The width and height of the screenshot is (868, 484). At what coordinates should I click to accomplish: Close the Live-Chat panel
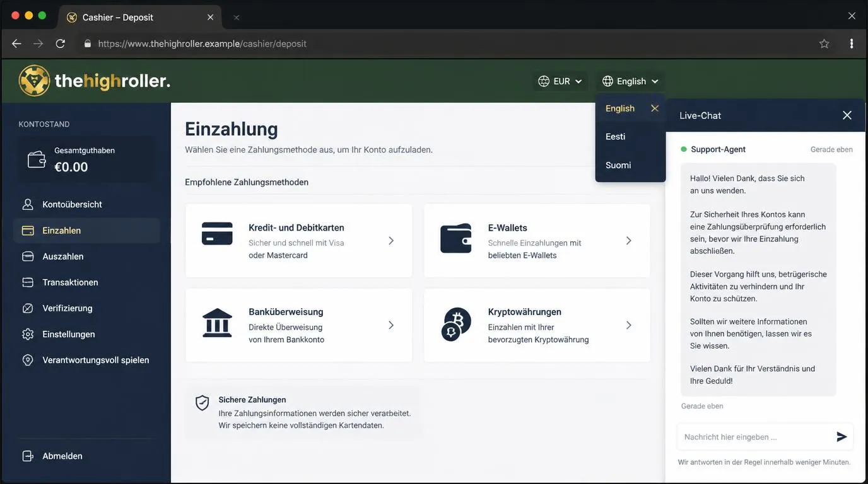coord(847,115)
